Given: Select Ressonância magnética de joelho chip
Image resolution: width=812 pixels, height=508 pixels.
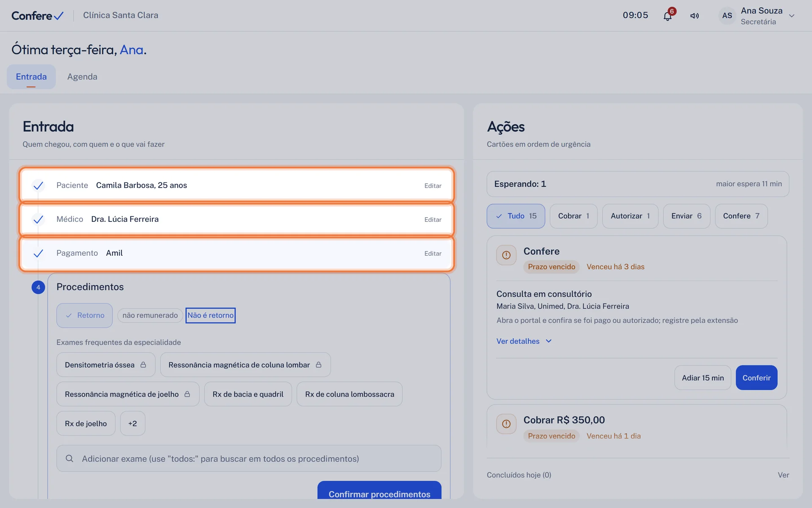Looking at the screenshot, I should (x=128, y=394).
